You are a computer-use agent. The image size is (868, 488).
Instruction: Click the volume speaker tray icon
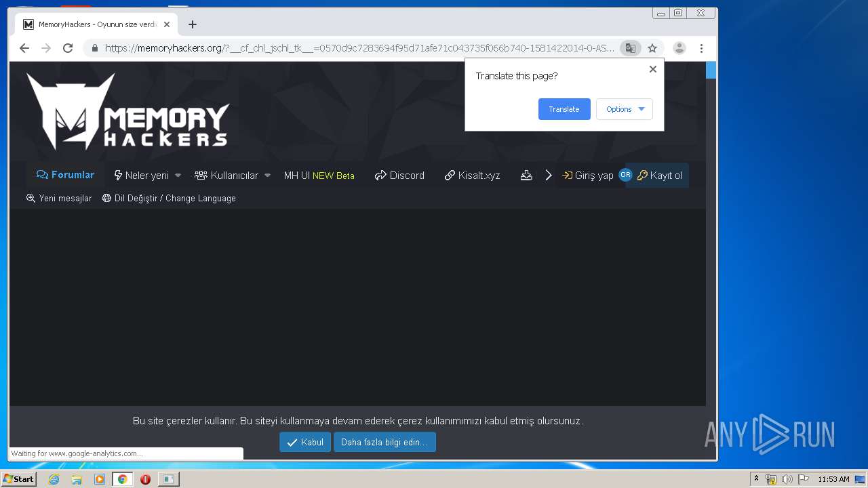point(787,479)
